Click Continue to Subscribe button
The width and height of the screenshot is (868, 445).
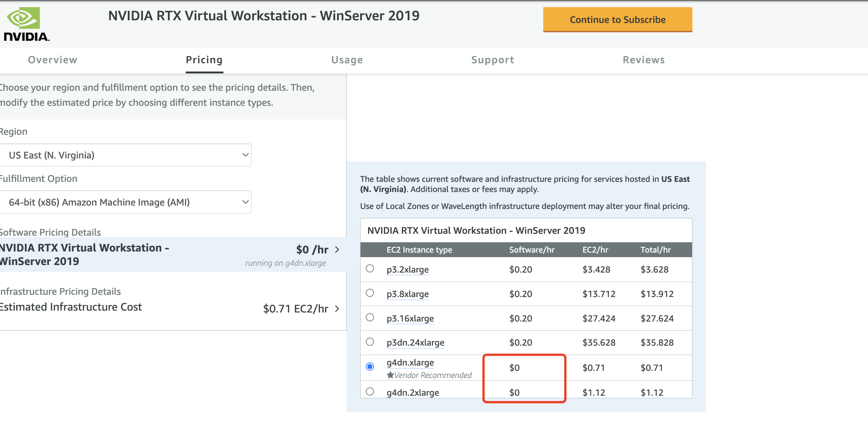pos(617,20)
